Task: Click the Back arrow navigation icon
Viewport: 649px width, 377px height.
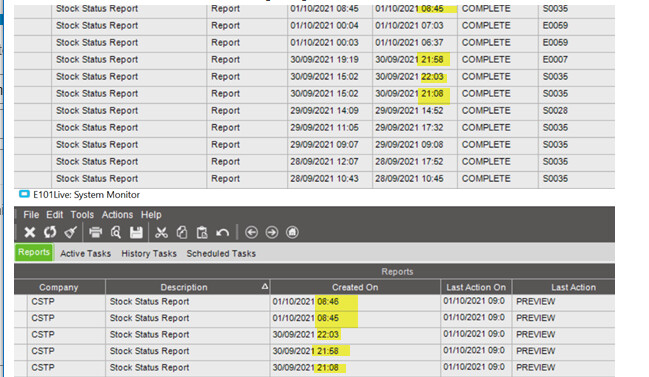Action: click(251, 233)
